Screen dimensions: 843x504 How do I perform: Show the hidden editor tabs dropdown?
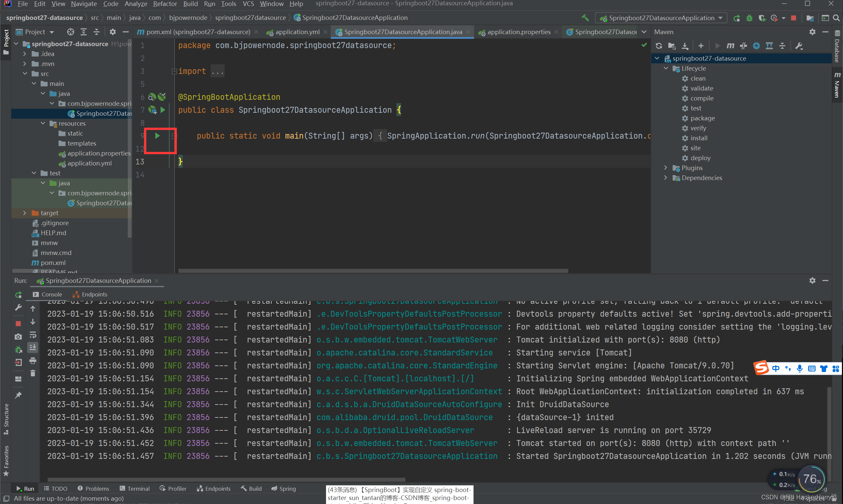click(644, 32)
